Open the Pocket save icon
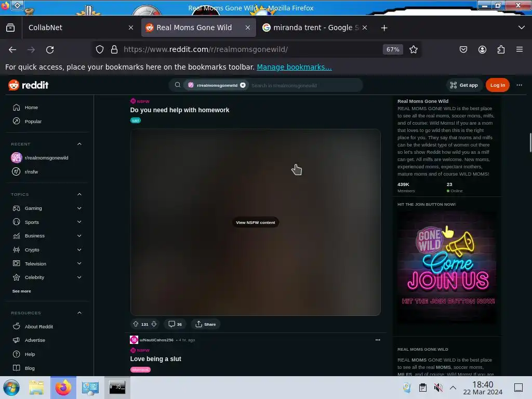 point(463,49)
